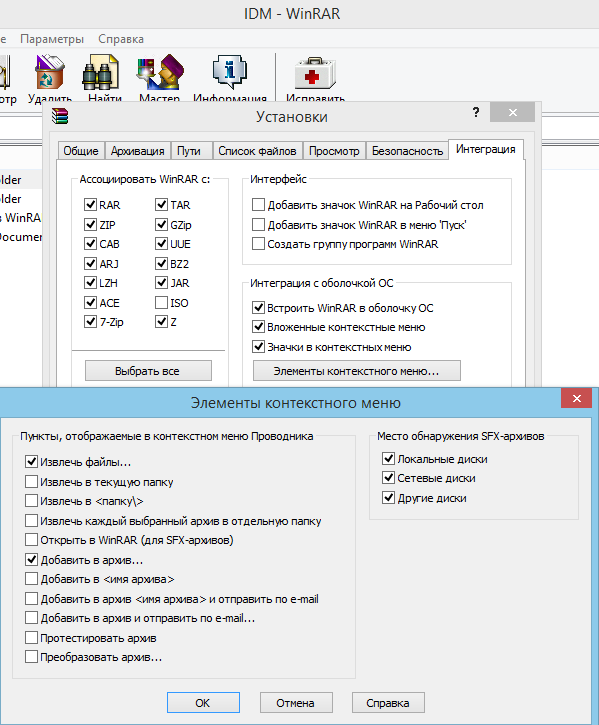Image resolution: width=599 pixels, height=725 pixels.
Task: Check Создать группу программ WinRAR
Action: 258,244
